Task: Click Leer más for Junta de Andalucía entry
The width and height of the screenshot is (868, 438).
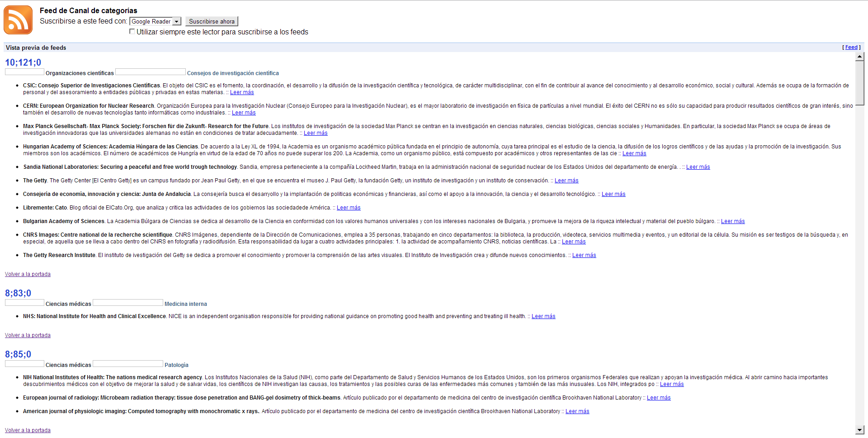Action: (613, 194)
